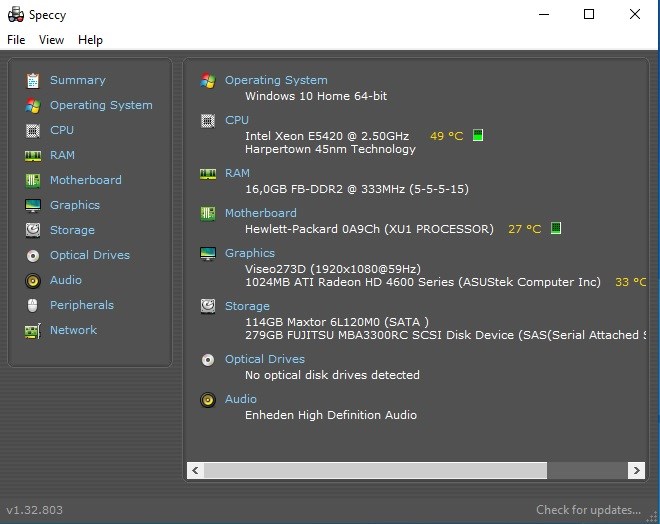The height and width of the screenshot is (524, 660).
Task: Open the RAM section from sidebar
Action: click(62, 155)
